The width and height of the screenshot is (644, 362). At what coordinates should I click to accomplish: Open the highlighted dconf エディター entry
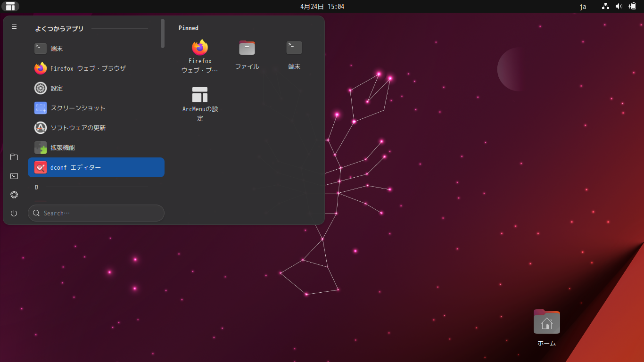[96, 167]
